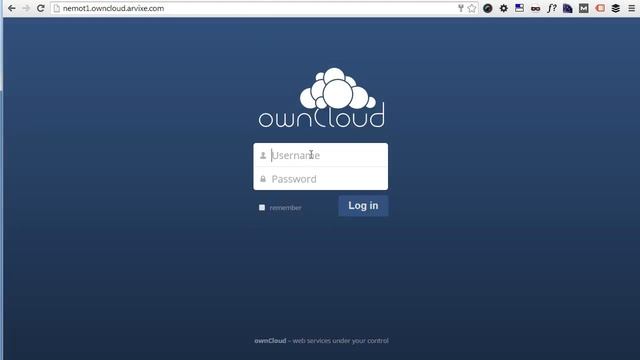This screenshot has width=640, height=360.
Task: Click the gear extension icon in toolbar
Action: (x=504, y=8)
